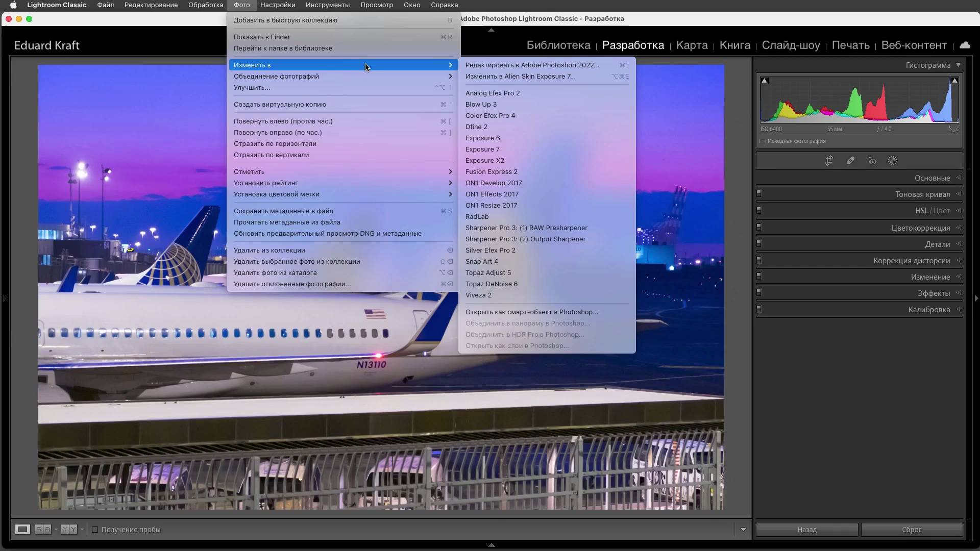Click the ISO 6400 value under histogram

pyautogui.click(x=771, y=129)
